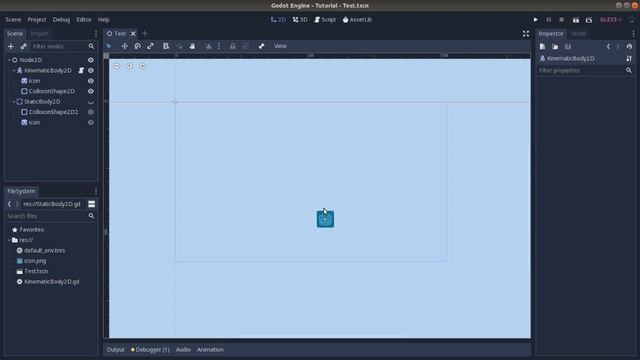Collapse the KinematicBody2D tree node
The height and width of the screenshot is (360, 640).
point(14,71)
